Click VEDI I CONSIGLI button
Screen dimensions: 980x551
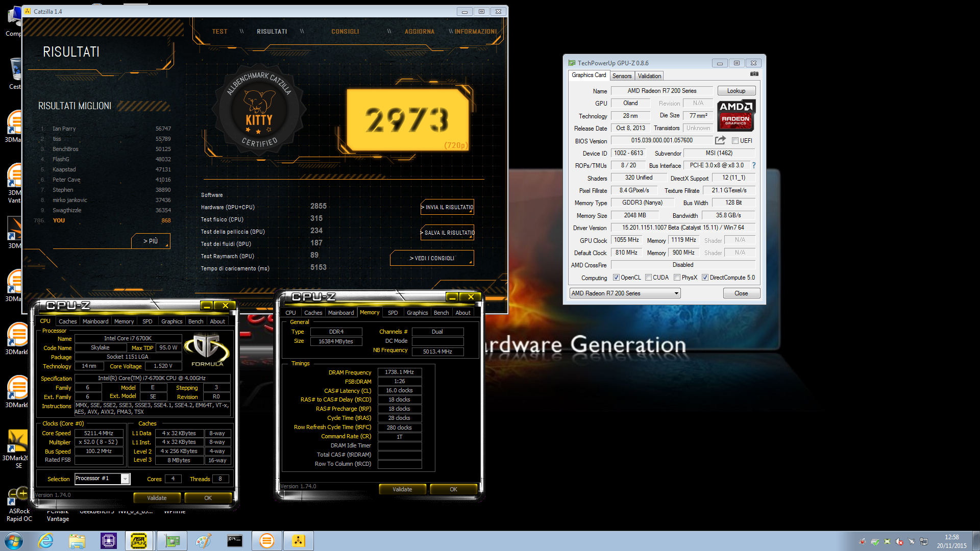(x=432, y=258)
